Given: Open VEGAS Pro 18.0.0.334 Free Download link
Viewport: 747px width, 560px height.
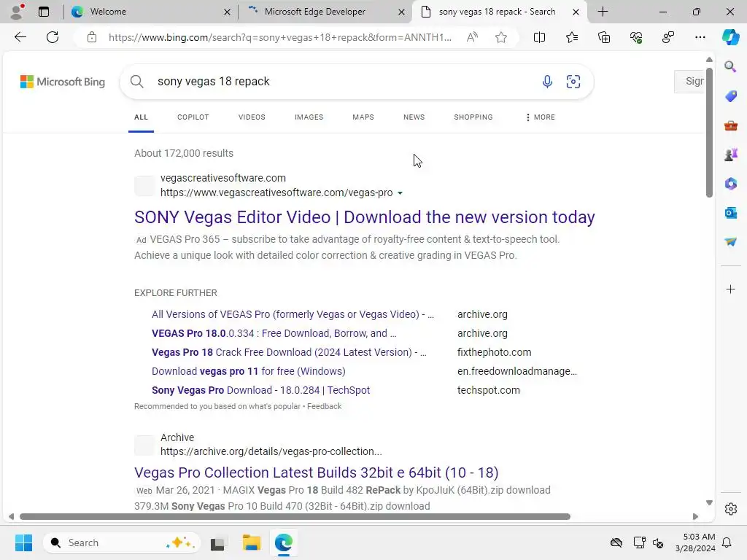Looking at the screenshot, I should coord(274,333).
